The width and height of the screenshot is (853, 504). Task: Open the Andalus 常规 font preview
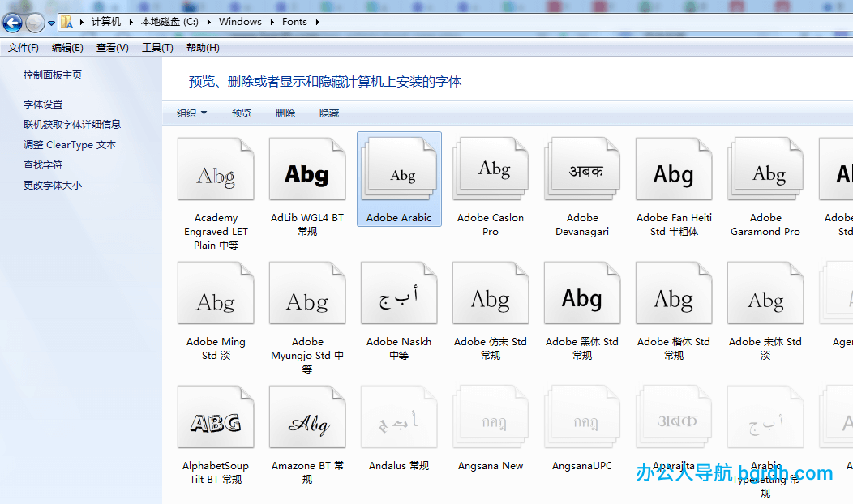[399, 416]
